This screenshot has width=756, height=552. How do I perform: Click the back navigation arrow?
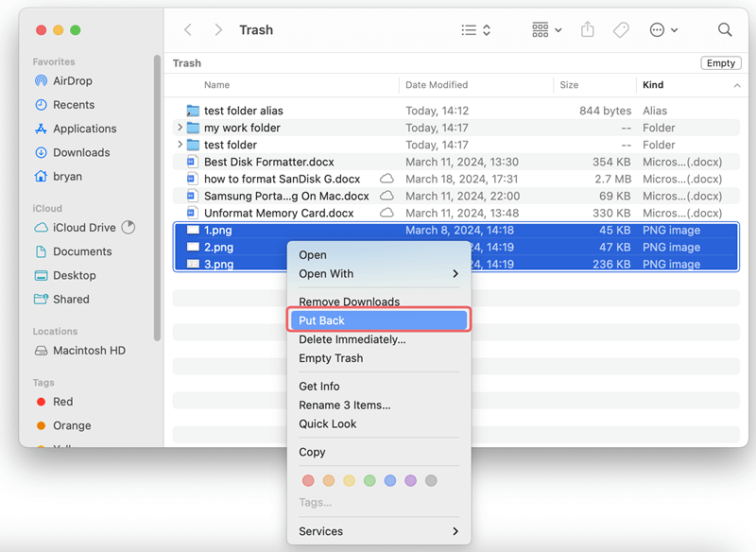click(x=188, y=29)
